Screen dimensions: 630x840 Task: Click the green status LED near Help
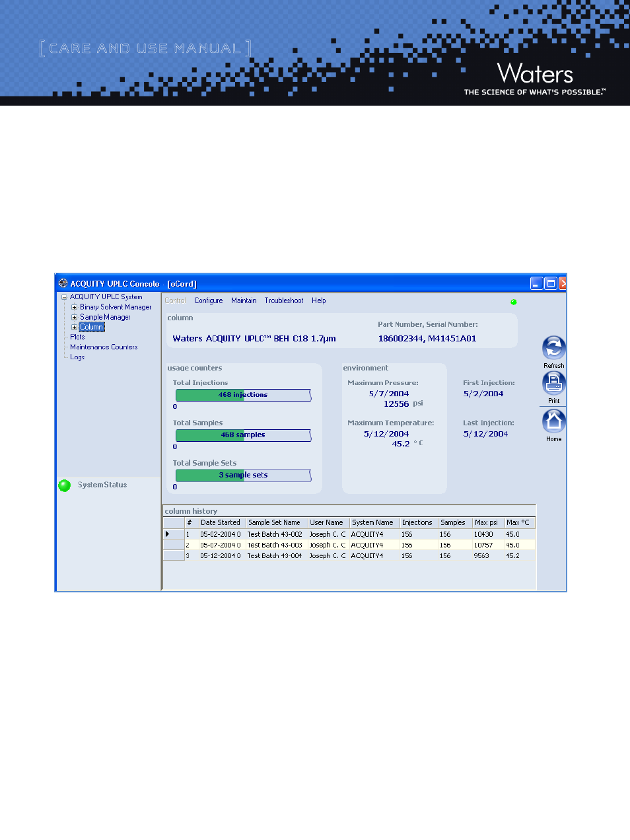[514, 302]
